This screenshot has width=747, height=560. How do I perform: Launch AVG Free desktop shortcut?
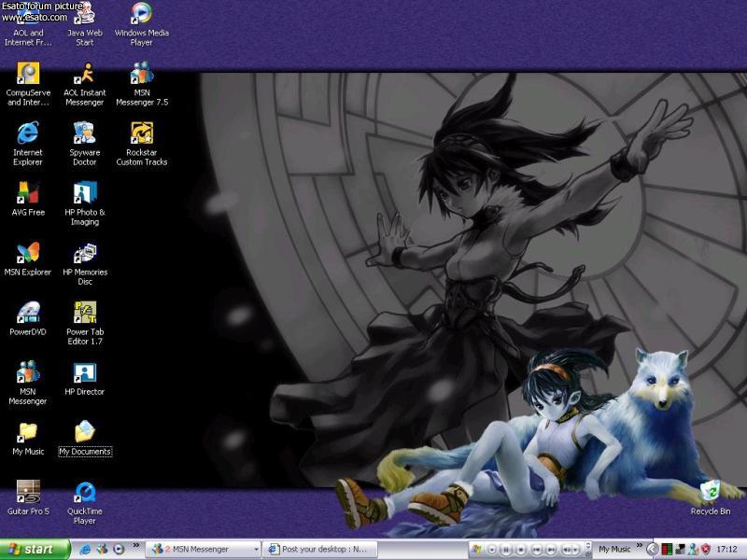click(x=28, y=199)
